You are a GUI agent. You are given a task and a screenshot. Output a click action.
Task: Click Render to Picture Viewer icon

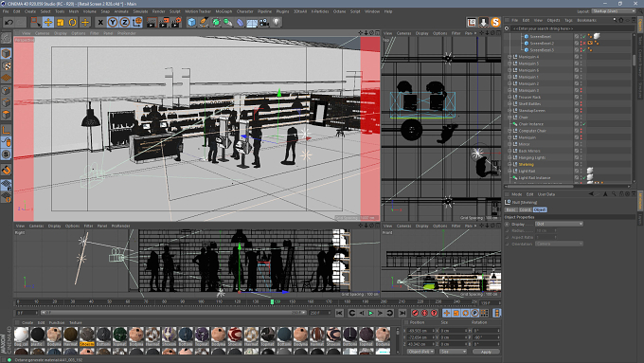pos(164,22)
